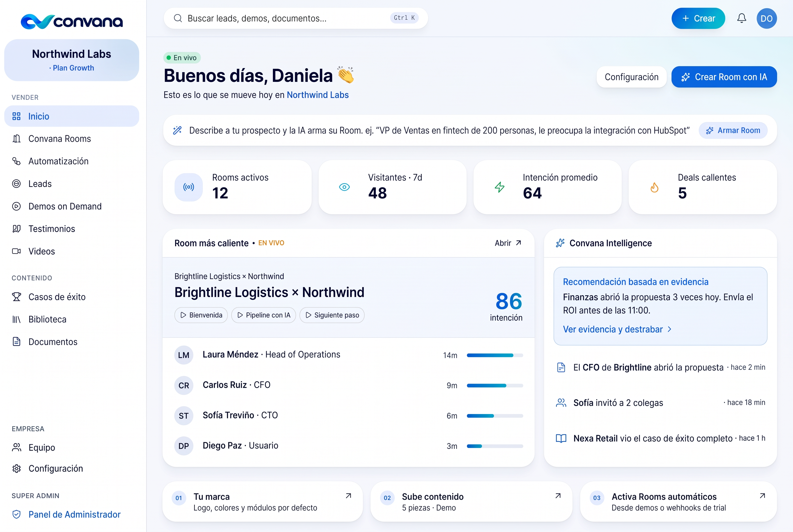The height and width of the screenshot is (532, 793).
Task: Click the Crear Room con IA button
Action: point(724,77)
